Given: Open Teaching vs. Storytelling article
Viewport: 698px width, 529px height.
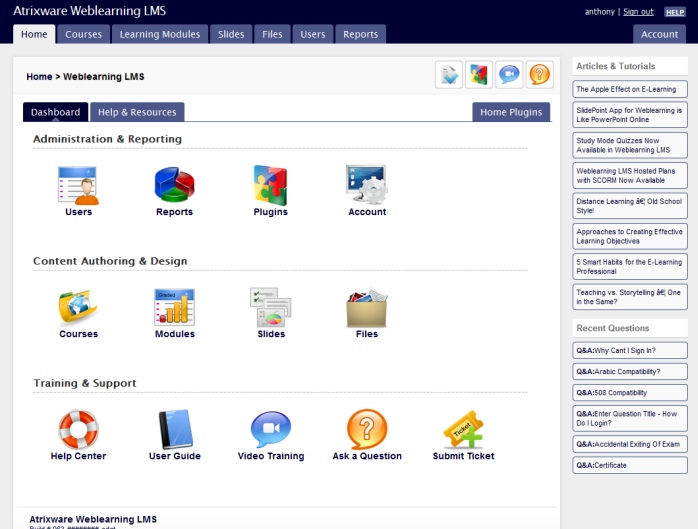Looking at the screenshot, I should 630,297.
